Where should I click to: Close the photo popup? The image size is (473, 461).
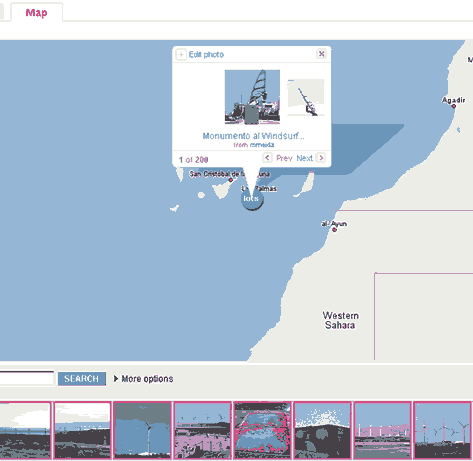tap(321, 54)
